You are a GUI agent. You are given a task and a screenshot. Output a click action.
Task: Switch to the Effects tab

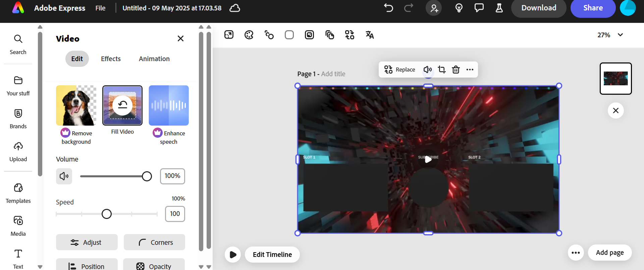tap(111, 59)
